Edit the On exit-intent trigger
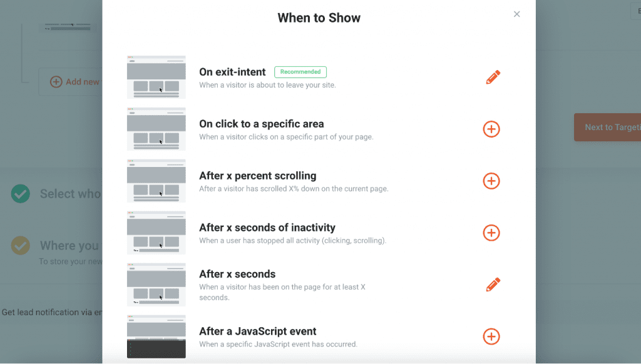The image size is (641, 364). point(493,78)
